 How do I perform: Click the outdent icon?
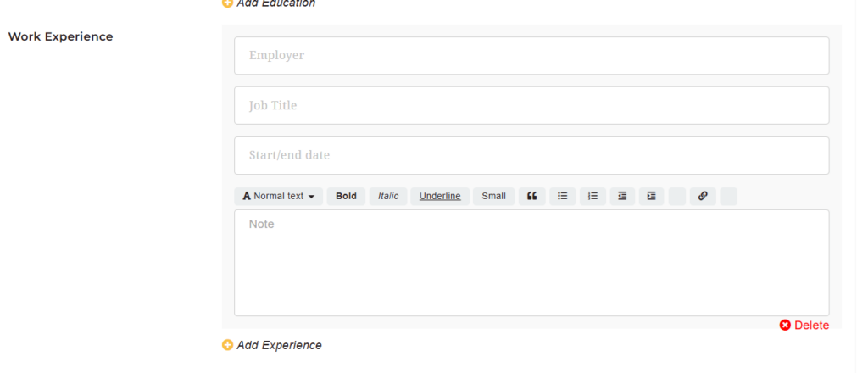tap(622, 196)
